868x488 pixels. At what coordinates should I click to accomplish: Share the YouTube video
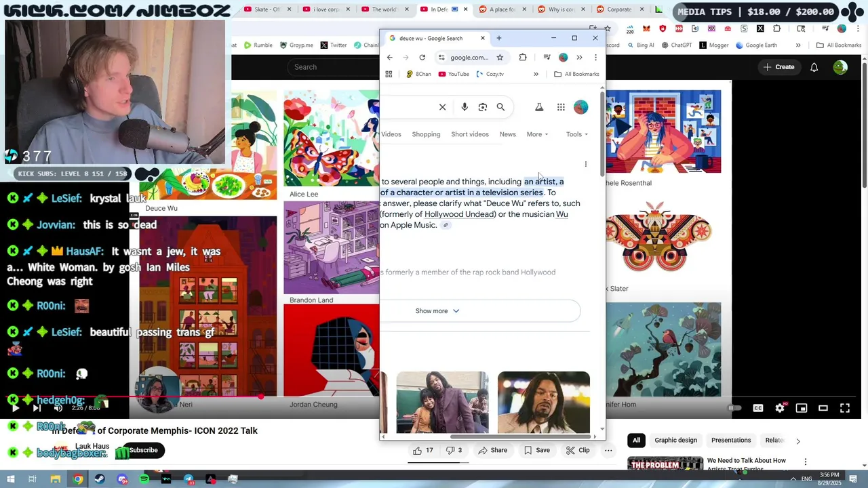click(x=492, y=450)
